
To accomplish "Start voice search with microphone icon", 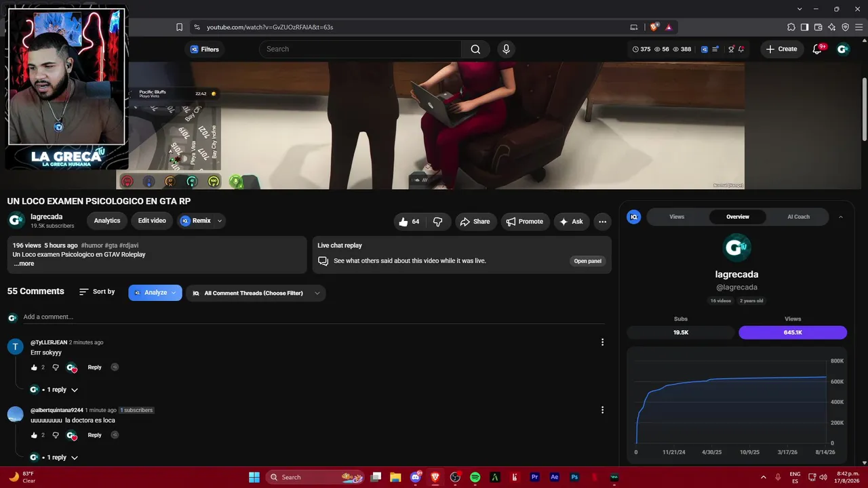I will click(x=506, y=49).
